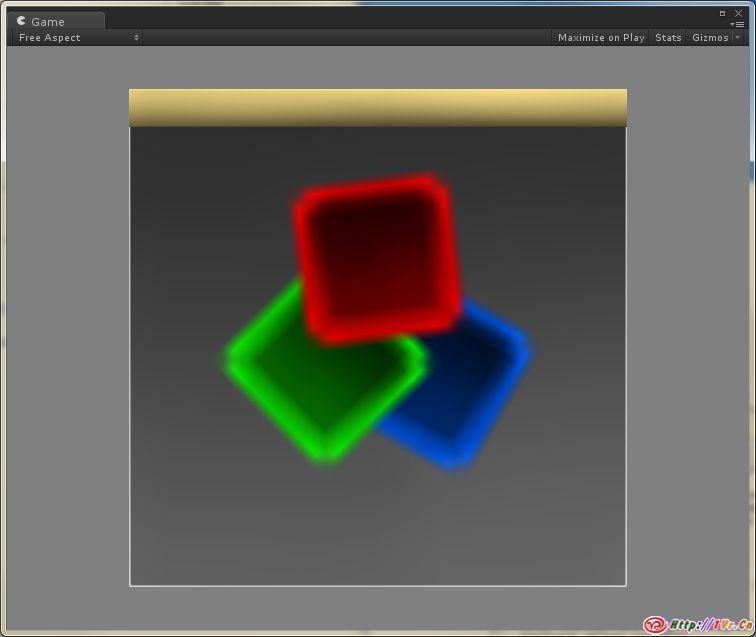Expand the Gizmos dropdown arrow
756x637 pixels.
(x=738, y=37)
